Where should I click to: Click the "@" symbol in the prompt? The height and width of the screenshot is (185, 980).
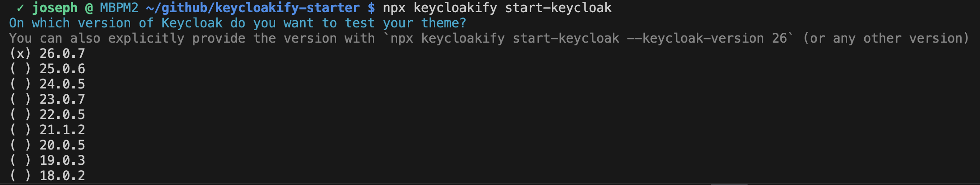[x=89, y=8]
